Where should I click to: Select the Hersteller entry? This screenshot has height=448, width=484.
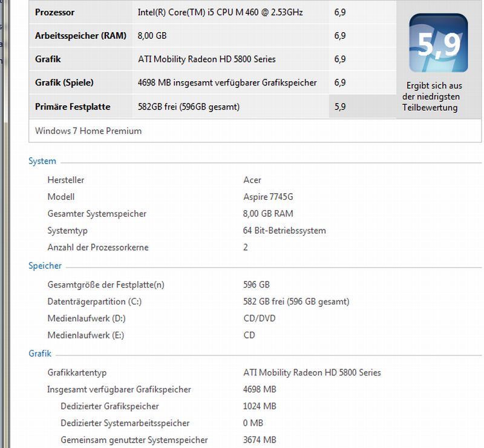coord(66,180)
